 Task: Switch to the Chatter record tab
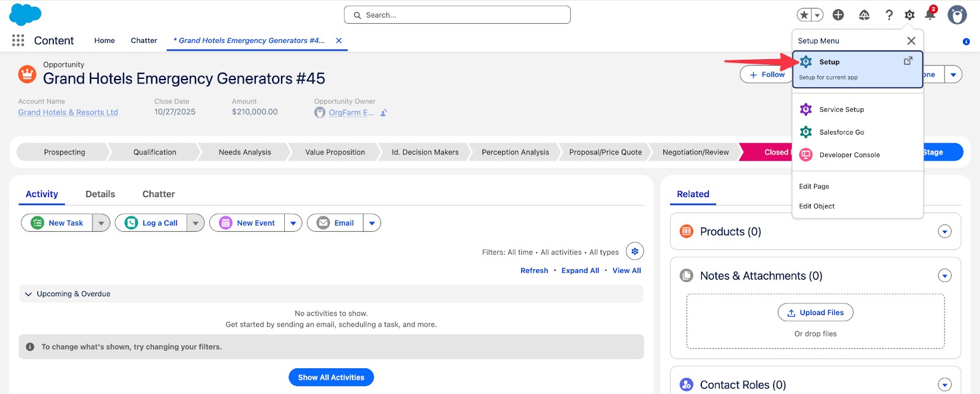(x=159, y=194)
